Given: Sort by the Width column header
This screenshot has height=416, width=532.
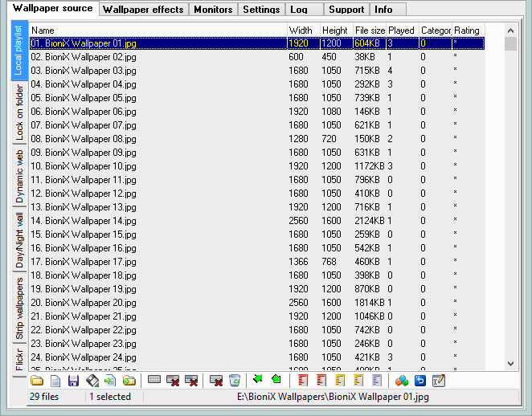Looking at the screenshot, I should 304,31.
